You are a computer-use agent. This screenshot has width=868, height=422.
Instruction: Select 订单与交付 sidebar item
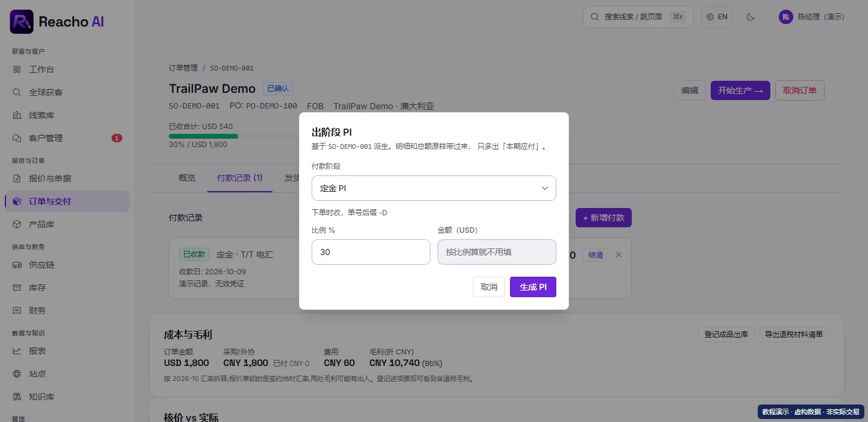click(x=67, y=201)
